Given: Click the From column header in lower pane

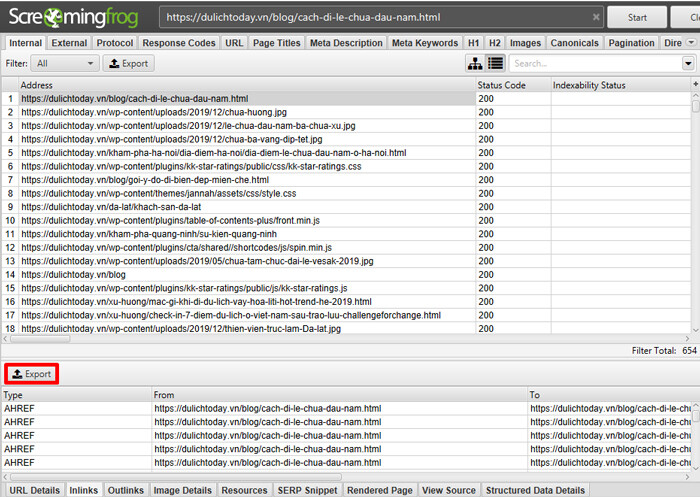Looking at the screenshot, I should click(x=339, y=395).
